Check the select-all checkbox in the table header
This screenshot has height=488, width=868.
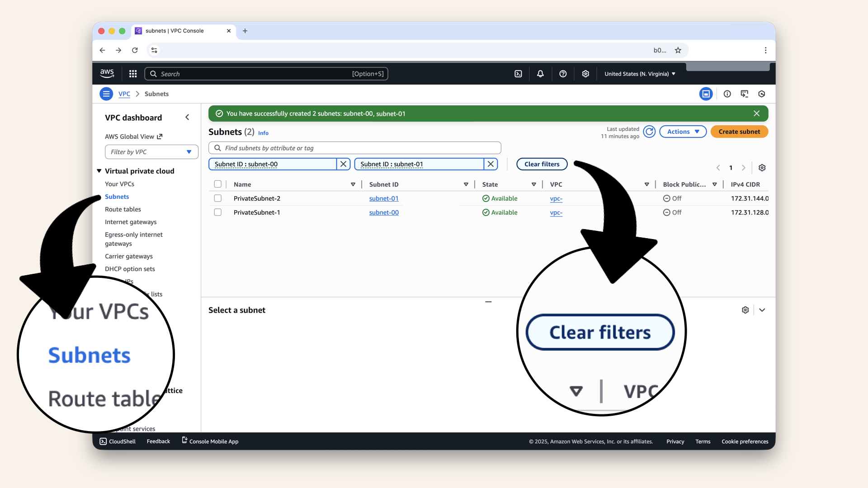218,184
